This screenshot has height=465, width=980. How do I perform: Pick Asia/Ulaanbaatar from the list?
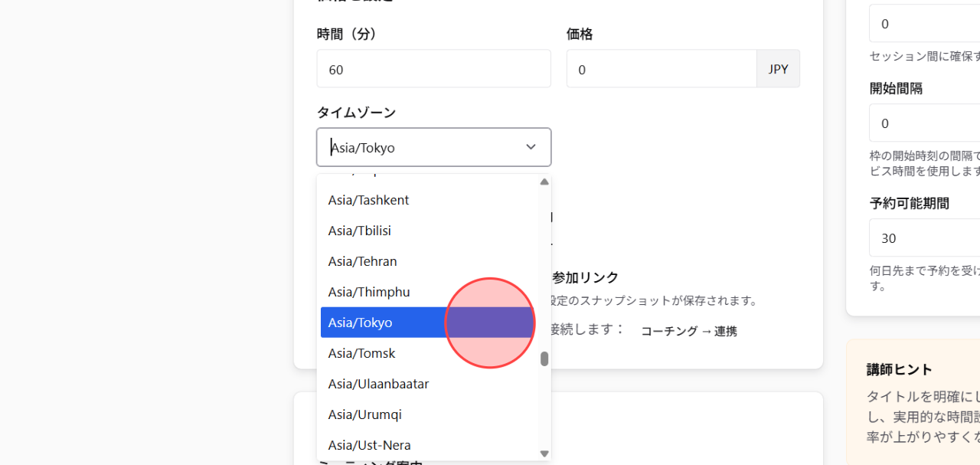pyautogui.click(x=429, y=384)
